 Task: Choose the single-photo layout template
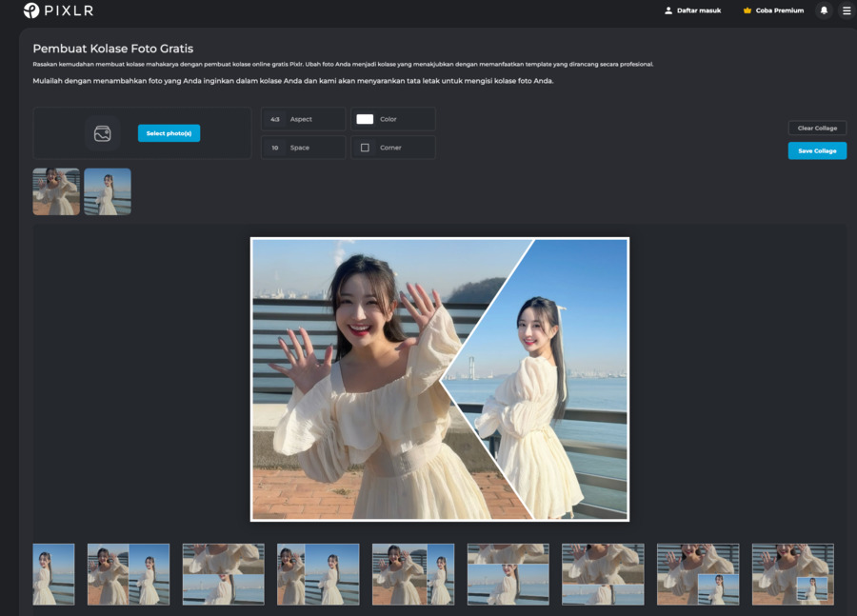(53, 574)
